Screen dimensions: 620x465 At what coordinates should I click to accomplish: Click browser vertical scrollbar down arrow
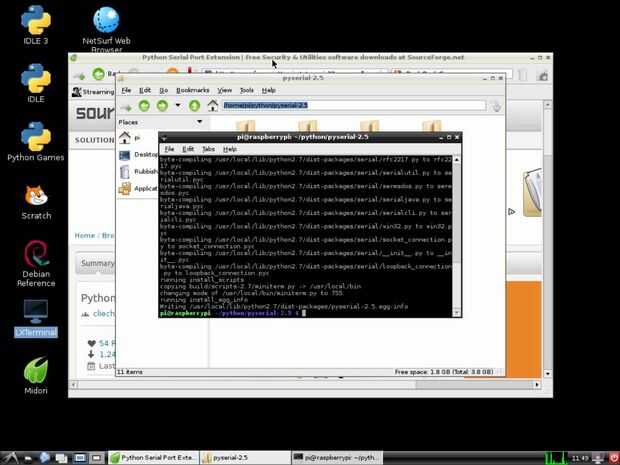(548, 373)
